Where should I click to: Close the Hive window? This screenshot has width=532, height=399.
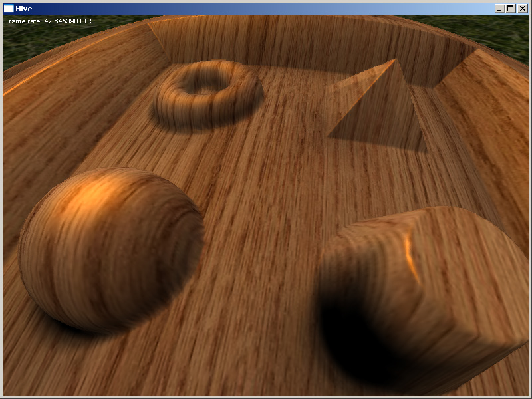click(523, 9)
